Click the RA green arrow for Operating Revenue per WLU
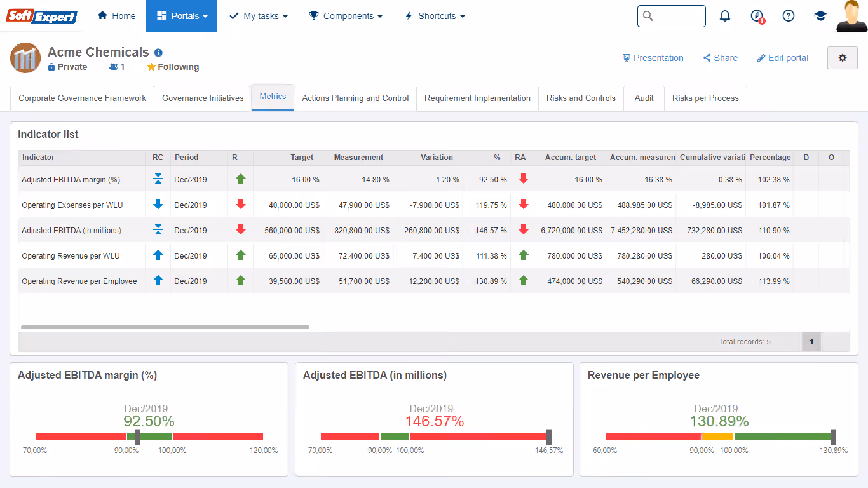This screenshot has width=868, height=488. tap(523, 255)
